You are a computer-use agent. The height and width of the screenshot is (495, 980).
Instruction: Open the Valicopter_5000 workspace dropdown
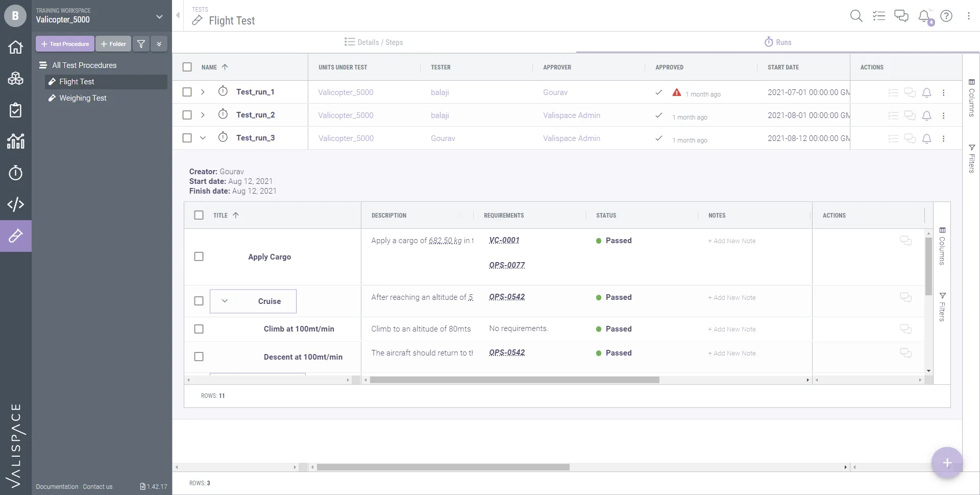pyautogui.click(x=159, y=16)
